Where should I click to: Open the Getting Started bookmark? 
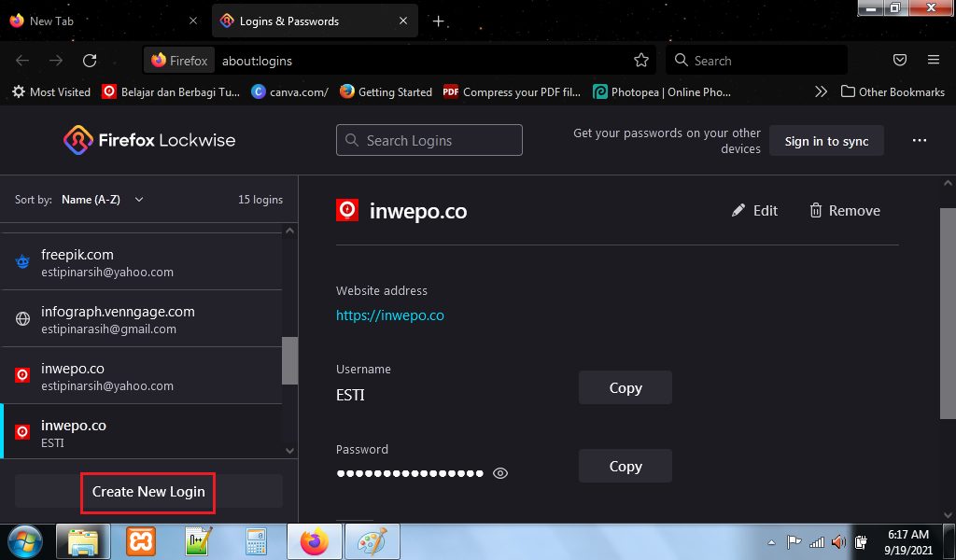click(x=386, y=92)
